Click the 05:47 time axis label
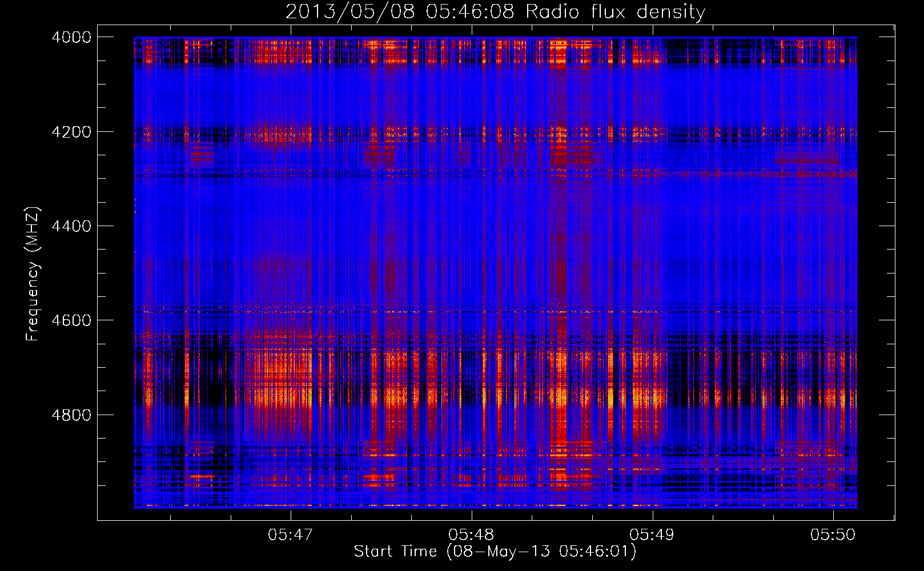924x571 pixels. [x=291, y=535]
